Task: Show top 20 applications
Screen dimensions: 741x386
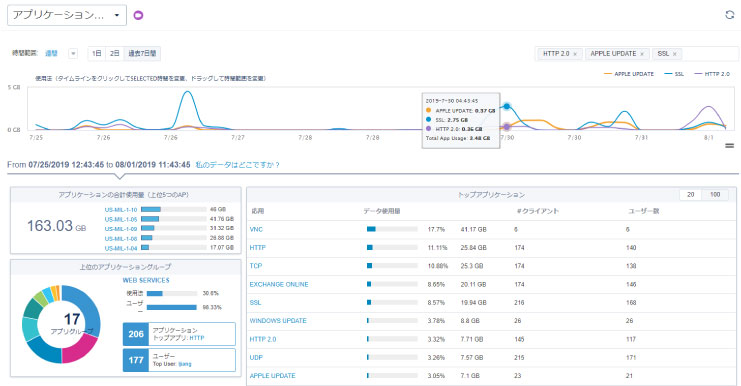Action: click(690, 195)
